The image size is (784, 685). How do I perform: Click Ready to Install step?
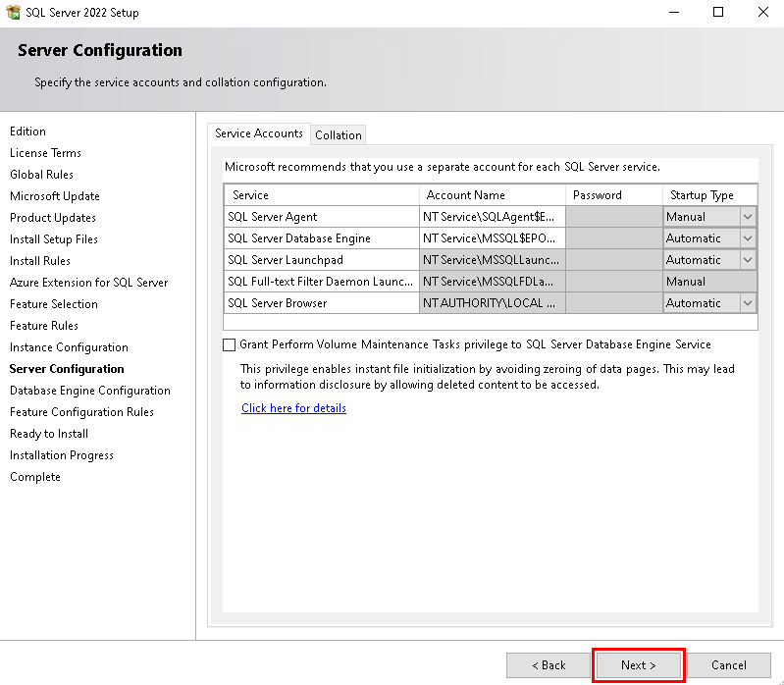49,434
